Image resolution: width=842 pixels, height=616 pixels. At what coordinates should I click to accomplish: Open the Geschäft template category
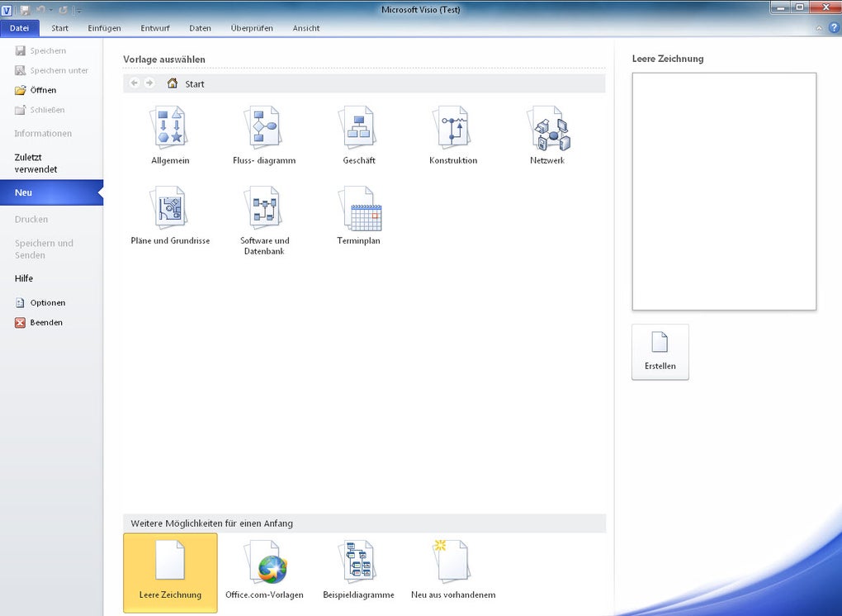(359, 135)
